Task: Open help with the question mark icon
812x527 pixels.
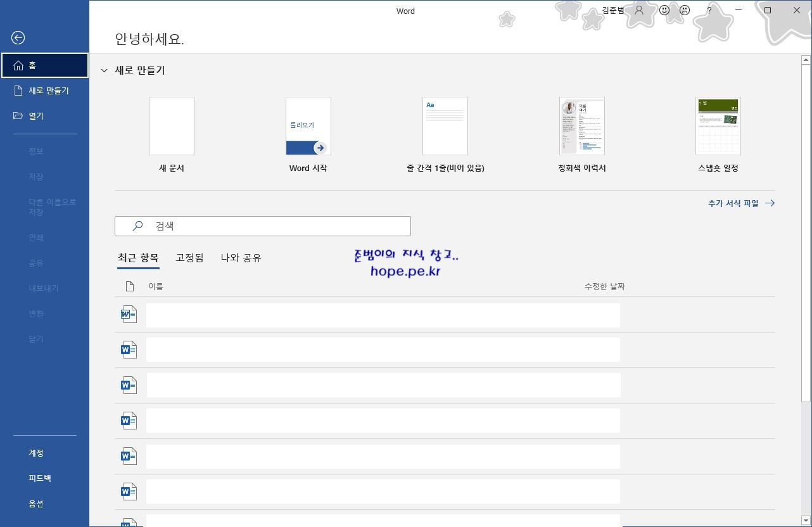Action: click(709, 10)
